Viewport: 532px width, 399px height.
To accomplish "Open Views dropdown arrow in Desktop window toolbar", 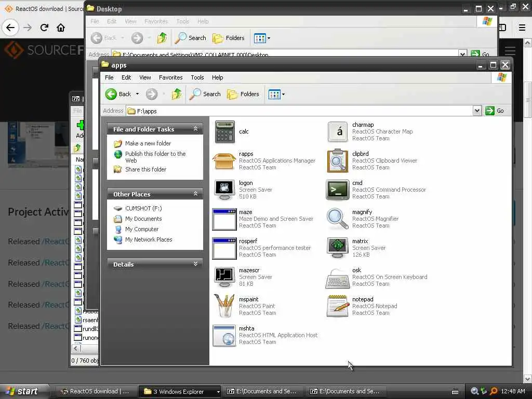I will tap(269, 38).
